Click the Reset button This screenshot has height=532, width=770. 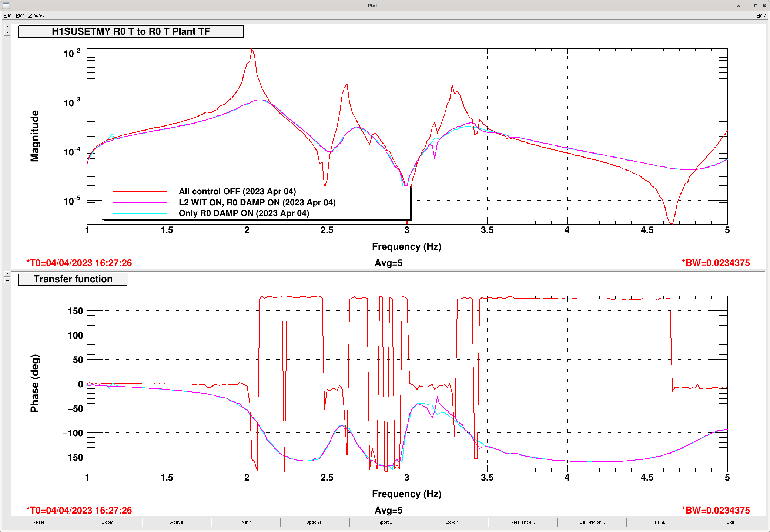click(38, 522)
